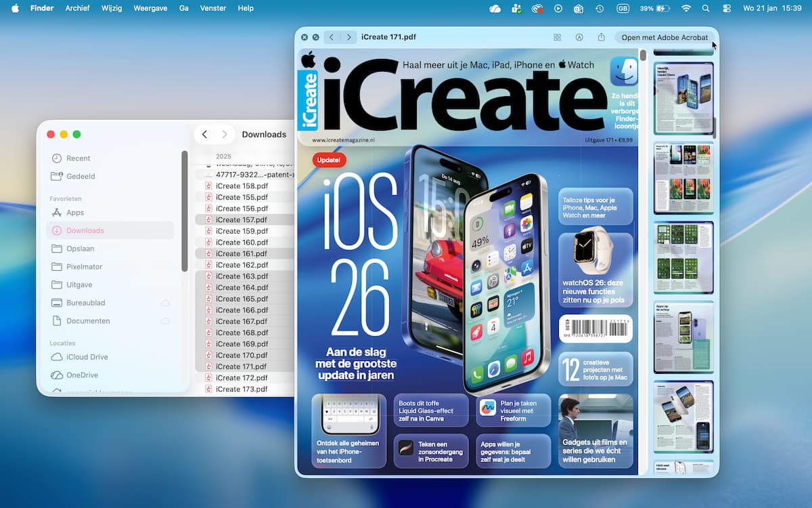
Task: Click the grid view icon in Quick Look
Action: [x=557, y=38]
